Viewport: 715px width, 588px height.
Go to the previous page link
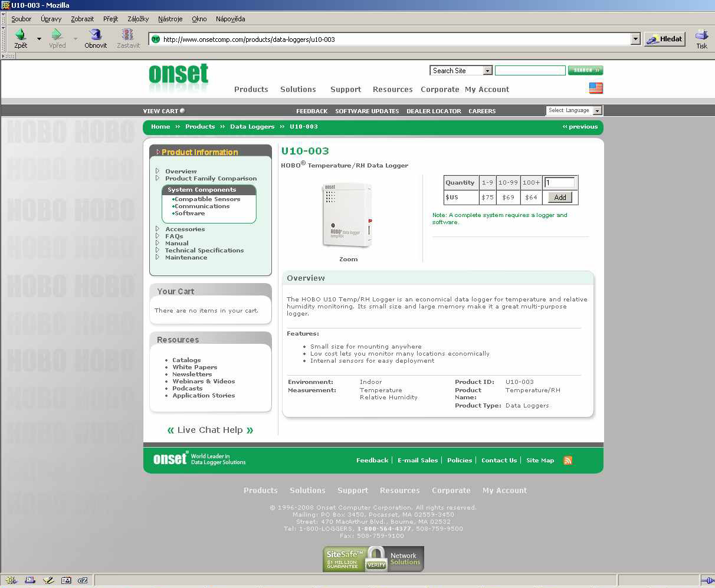580,127
